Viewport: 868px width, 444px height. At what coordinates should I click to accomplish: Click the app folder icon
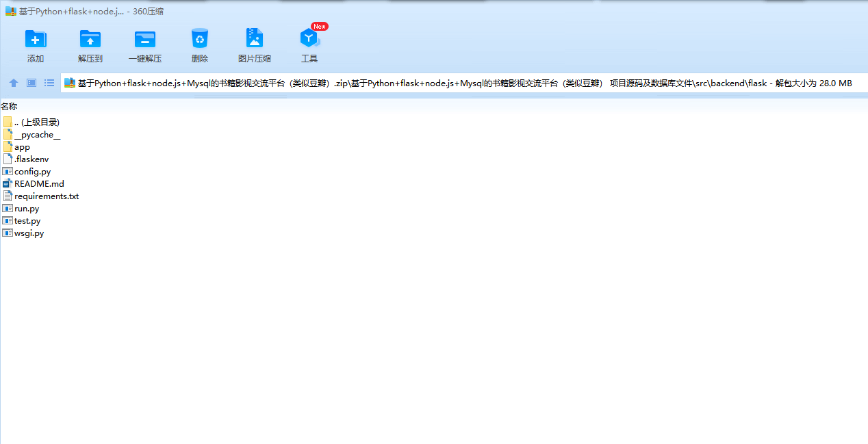coord(8,147)
